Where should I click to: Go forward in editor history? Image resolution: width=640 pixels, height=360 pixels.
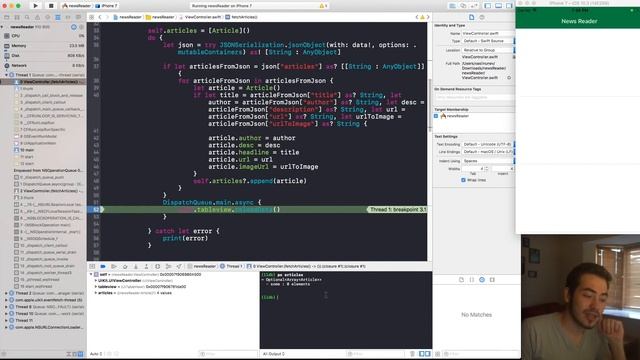point(107,17)
